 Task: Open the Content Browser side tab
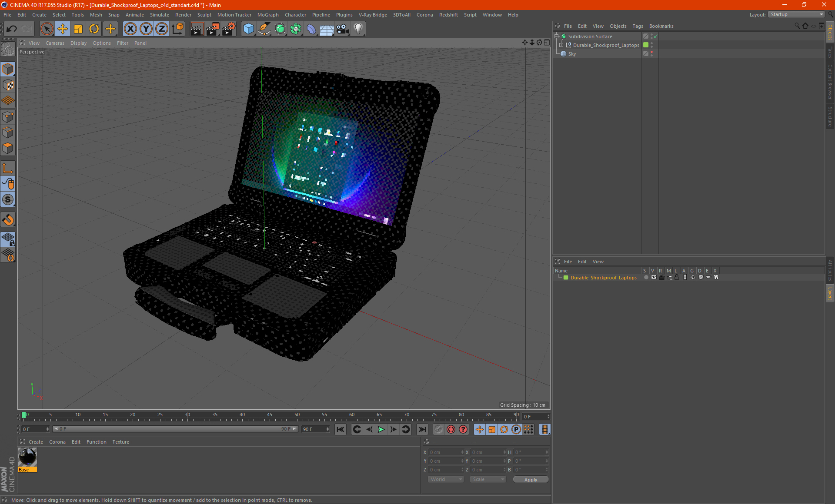click(830, 82)
